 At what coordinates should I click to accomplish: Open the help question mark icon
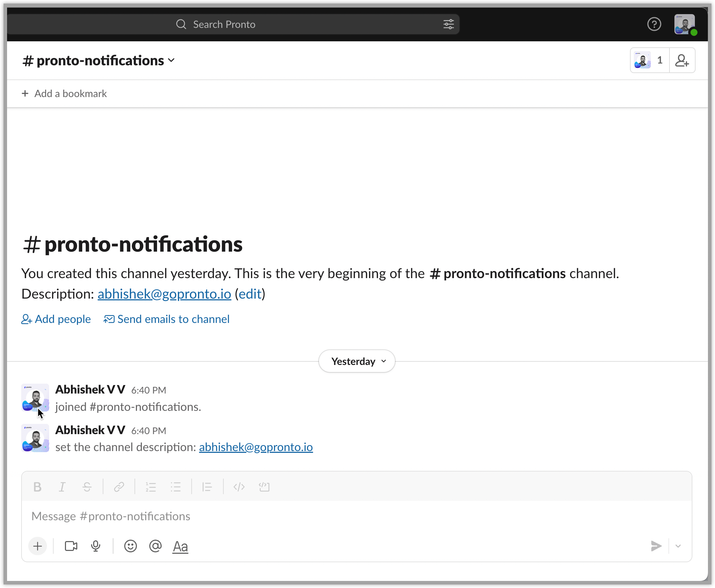[654, 24]
